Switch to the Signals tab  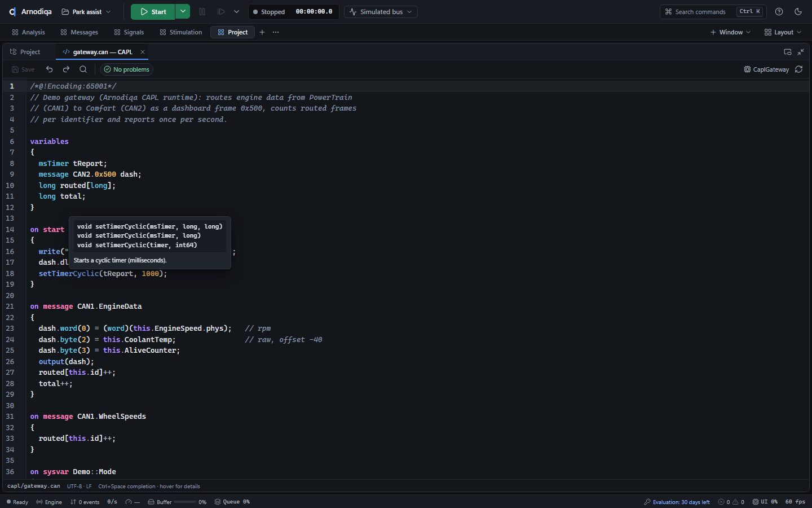[129, 32]
